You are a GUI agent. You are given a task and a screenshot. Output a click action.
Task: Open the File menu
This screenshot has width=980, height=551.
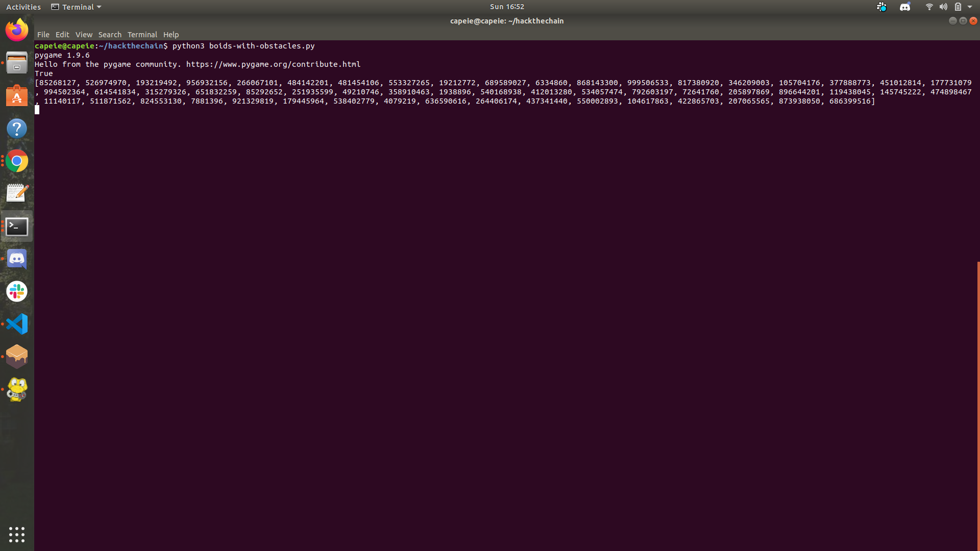tap(43, 35)
